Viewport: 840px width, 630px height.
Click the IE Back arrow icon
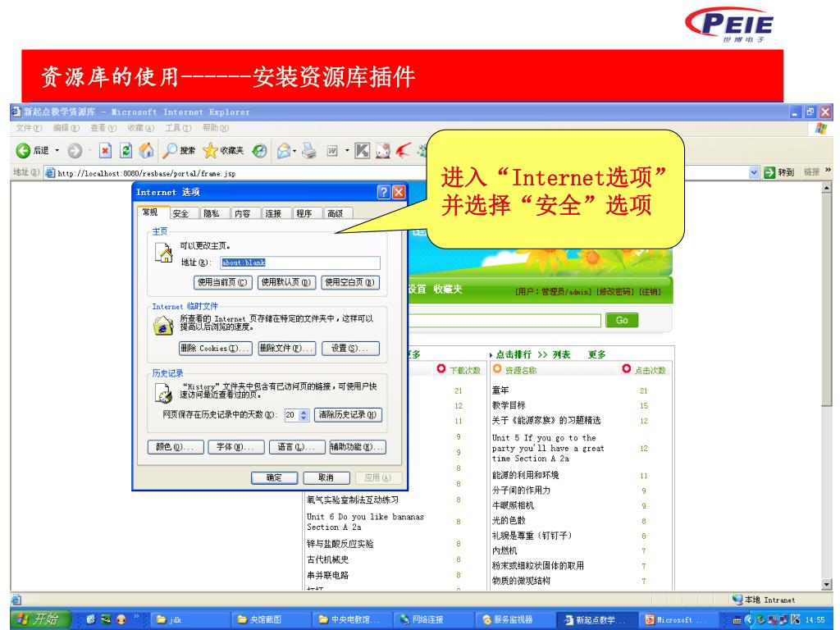pos(22,151)
